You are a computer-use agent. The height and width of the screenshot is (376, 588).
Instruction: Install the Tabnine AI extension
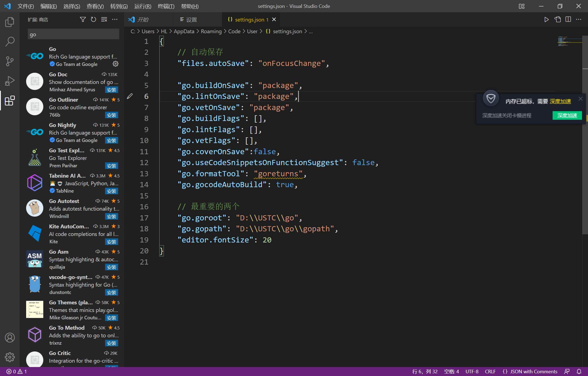[112, 191]
